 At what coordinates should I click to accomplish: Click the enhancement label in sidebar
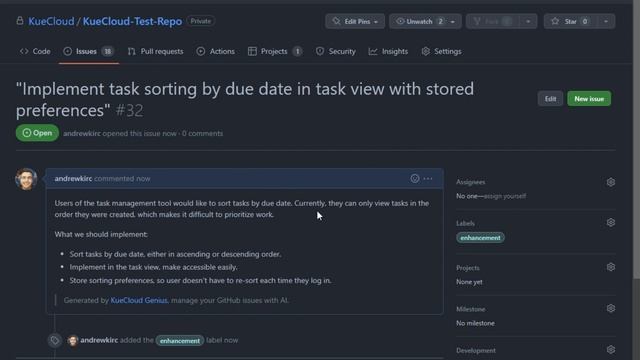(x=480, y=238)
